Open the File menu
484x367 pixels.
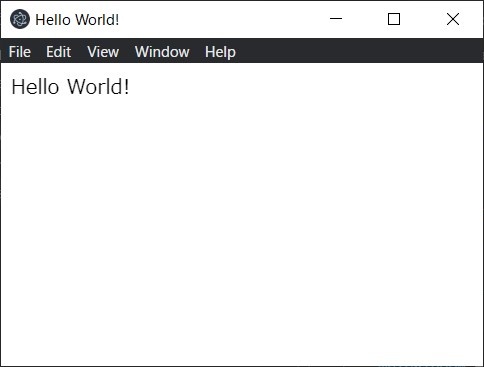point(20,52)
